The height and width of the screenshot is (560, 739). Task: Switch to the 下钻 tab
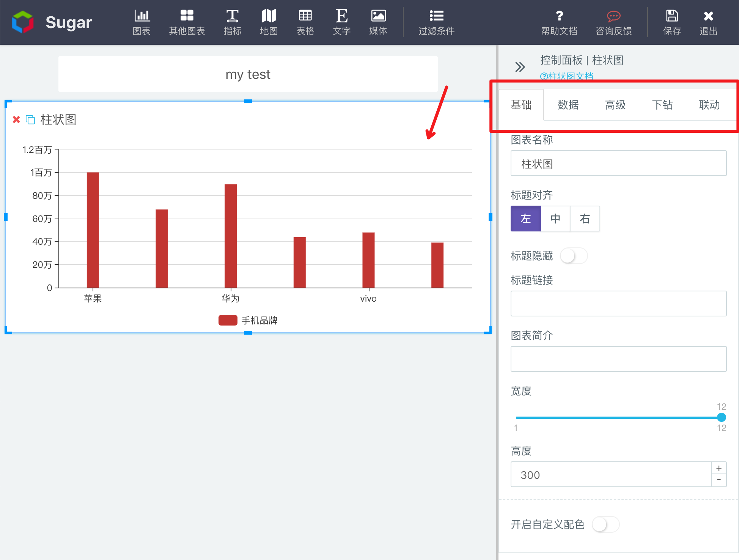pyautogui.click(x=662, y=105)
